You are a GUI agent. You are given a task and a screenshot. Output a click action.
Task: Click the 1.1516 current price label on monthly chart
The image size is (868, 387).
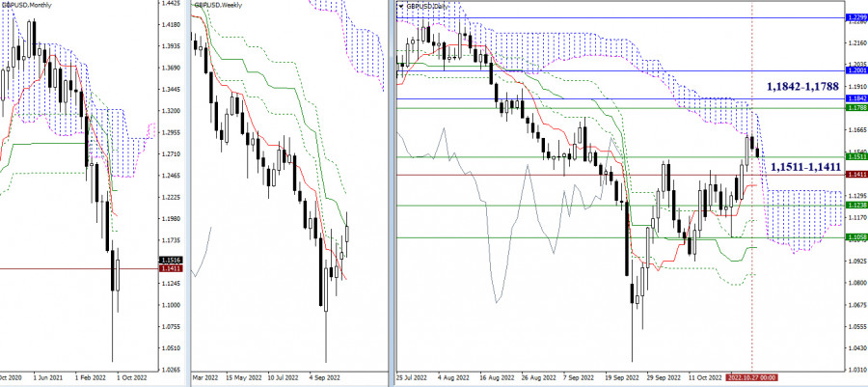click(170, 260)
